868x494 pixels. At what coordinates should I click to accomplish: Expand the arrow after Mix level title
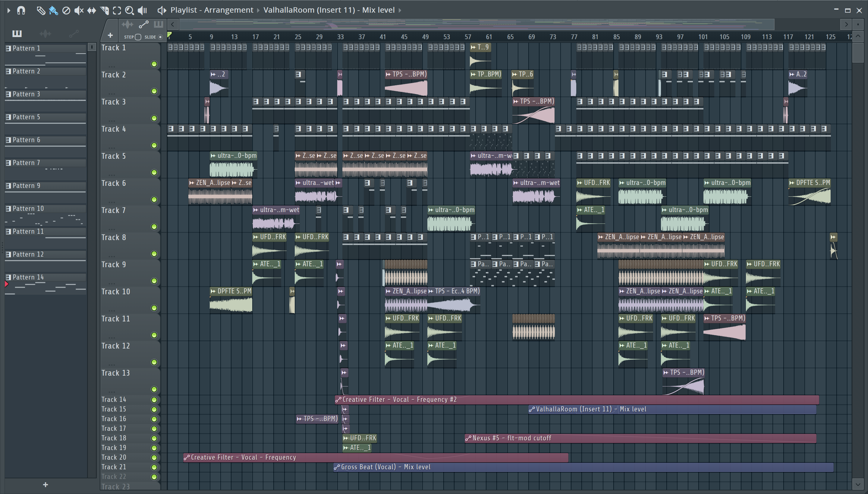tap(400, 10)
